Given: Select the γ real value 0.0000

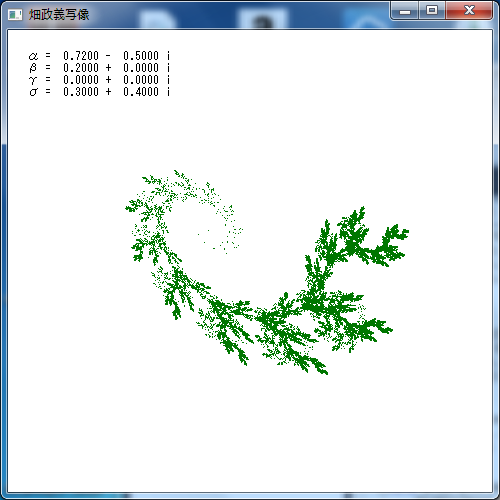Looking at the screenshot, I should (x=81, y=80).
